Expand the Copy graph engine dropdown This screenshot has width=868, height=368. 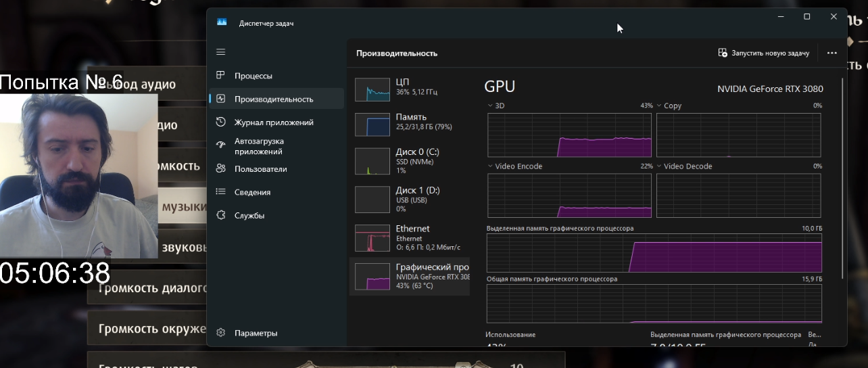pos(659,106)
